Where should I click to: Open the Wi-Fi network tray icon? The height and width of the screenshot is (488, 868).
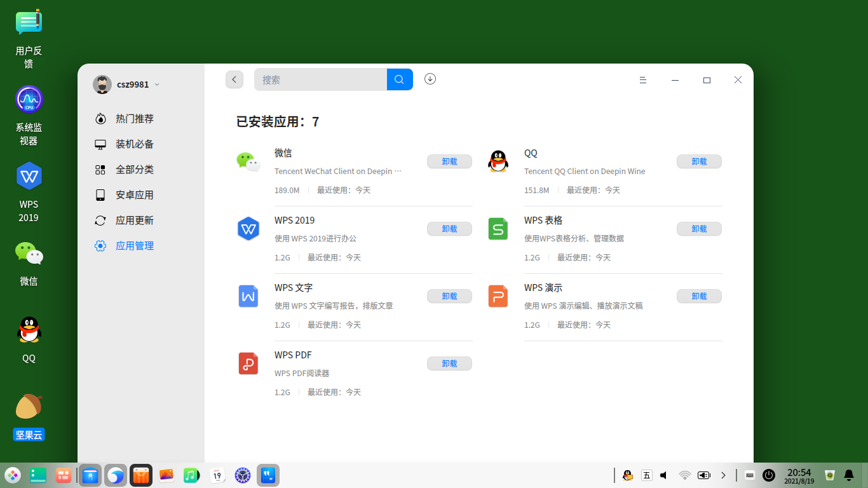coord(684,475)
